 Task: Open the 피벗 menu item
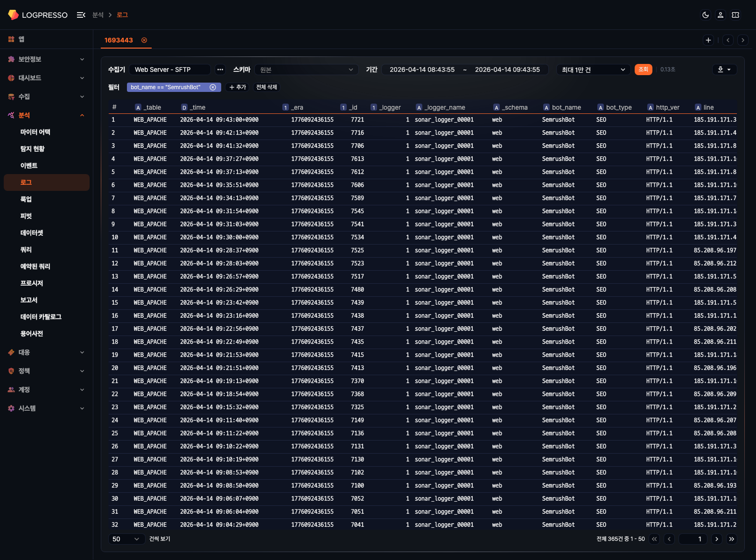tap(26, 216)
